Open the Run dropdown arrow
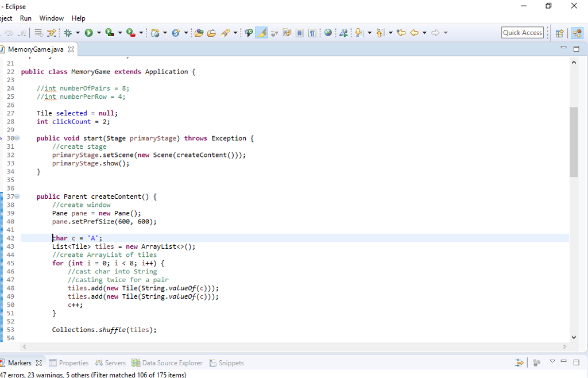The image size is (588, 378). click(99, 33)
